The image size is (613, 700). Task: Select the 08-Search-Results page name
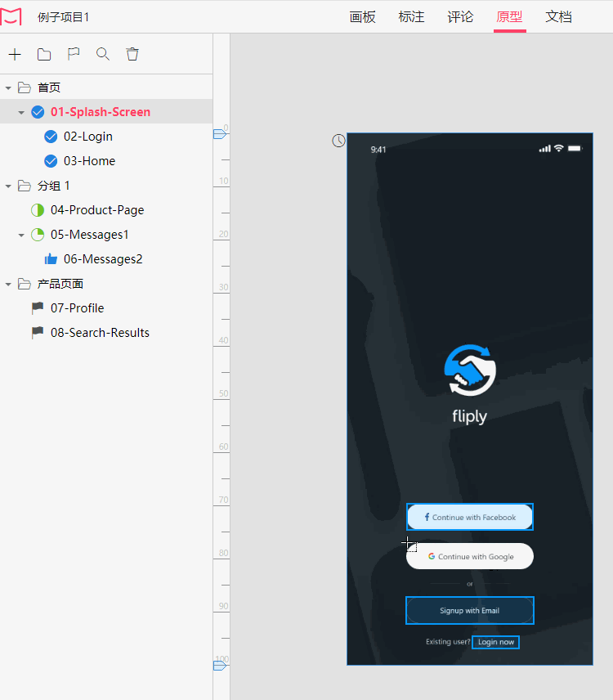tap(100, 333)
